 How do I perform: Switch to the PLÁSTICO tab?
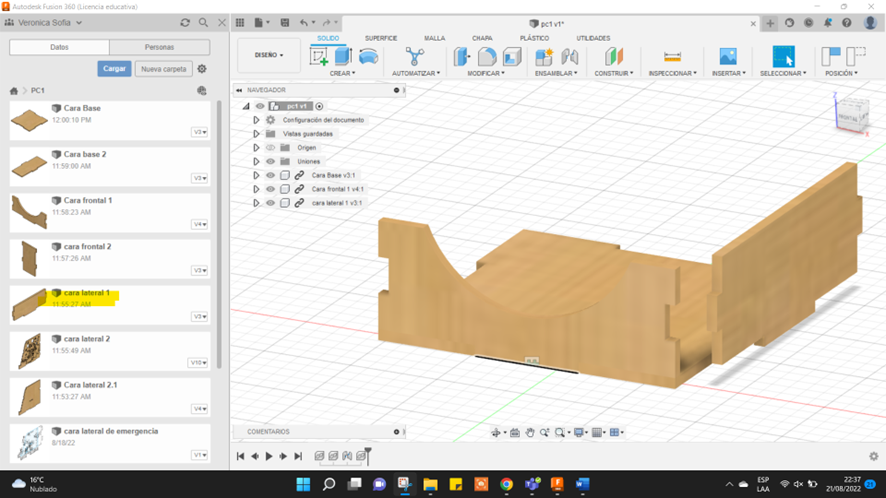[535, 38]
